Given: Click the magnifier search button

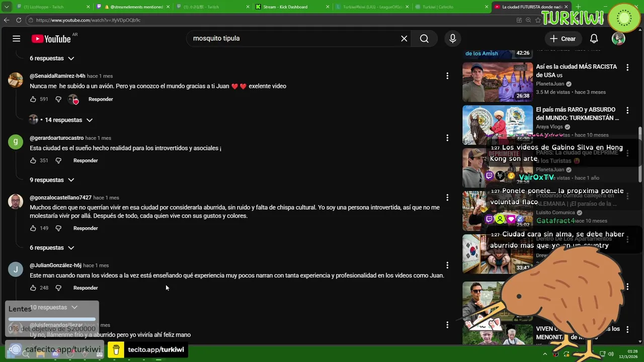Looking at the screenshot, I should coord(424,39).
